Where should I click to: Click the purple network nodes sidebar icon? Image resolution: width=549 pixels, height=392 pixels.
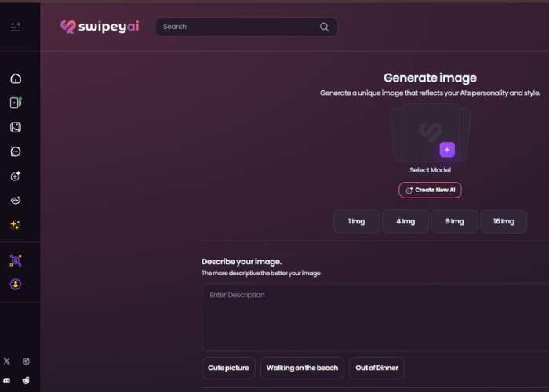point(16,260)
